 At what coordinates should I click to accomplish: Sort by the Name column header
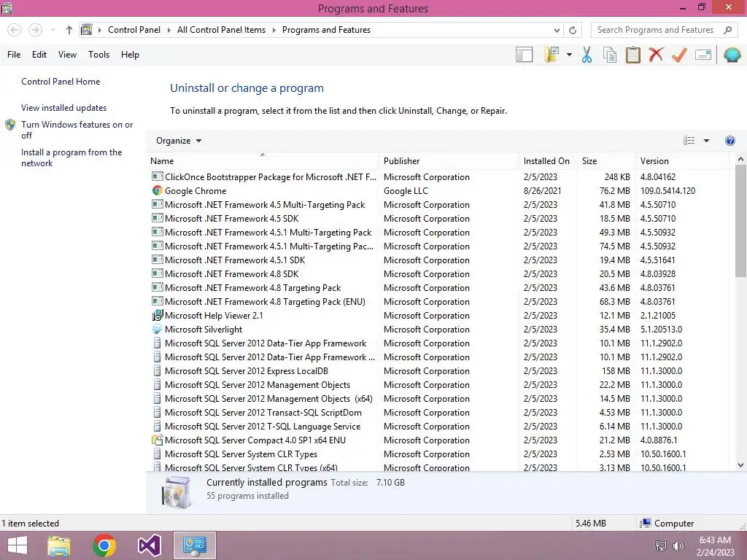(263, 161)
